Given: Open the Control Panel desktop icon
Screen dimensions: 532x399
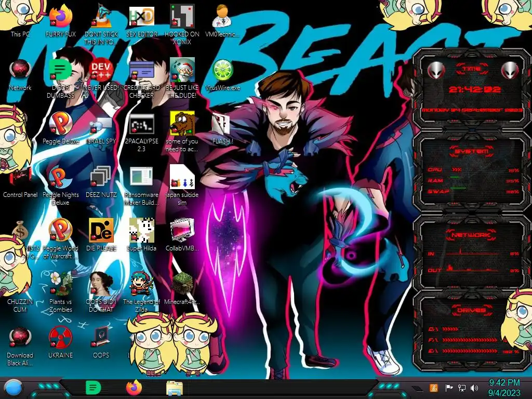Looking at the screenshot, I should point(20,181).
